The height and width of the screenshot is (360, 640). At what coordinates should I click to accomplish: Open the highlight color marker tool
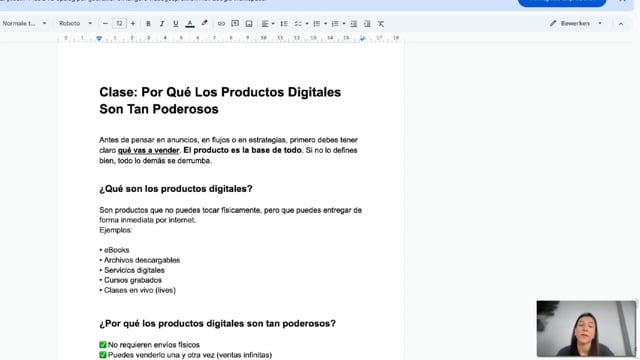(x=204, y=23)
